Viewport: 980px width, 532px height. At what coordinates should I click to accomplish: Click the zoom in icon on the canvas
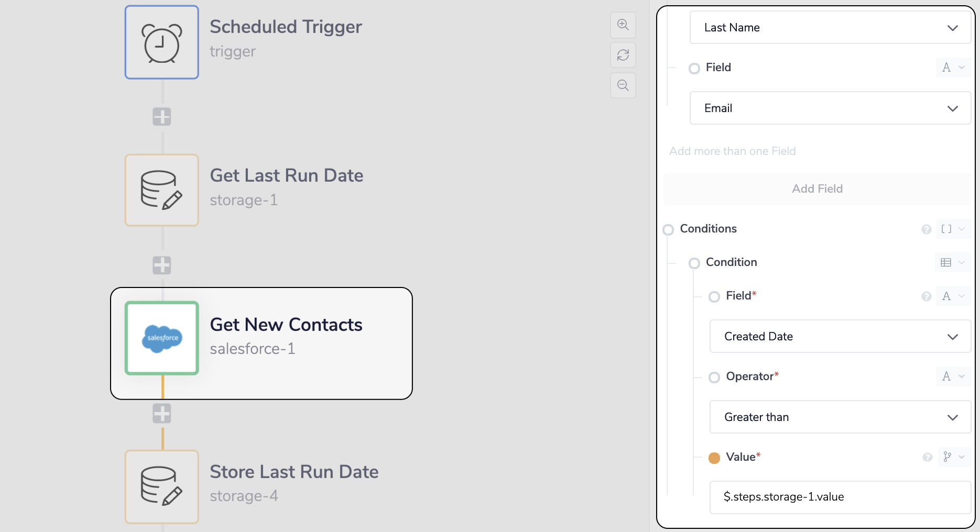click(x=623, y=25)
